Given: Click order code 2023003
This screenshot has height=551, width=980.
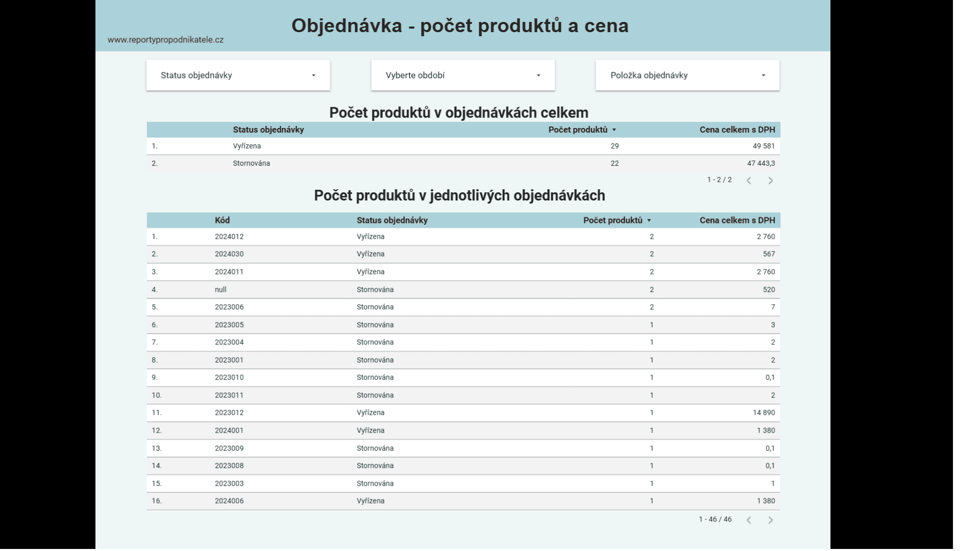Looking at the screenshot, I should (x=229, y=484).
